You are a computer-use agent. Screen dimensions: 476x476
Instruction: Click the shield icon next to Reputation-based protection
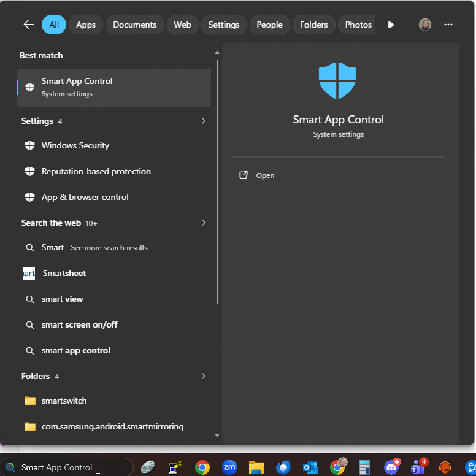(x=29, y=172)
